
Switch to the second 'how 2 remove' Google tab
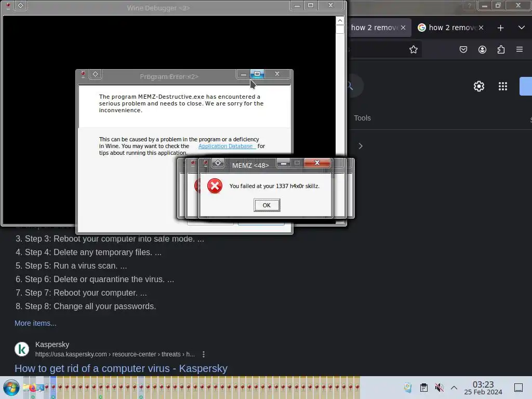(449, 28)
